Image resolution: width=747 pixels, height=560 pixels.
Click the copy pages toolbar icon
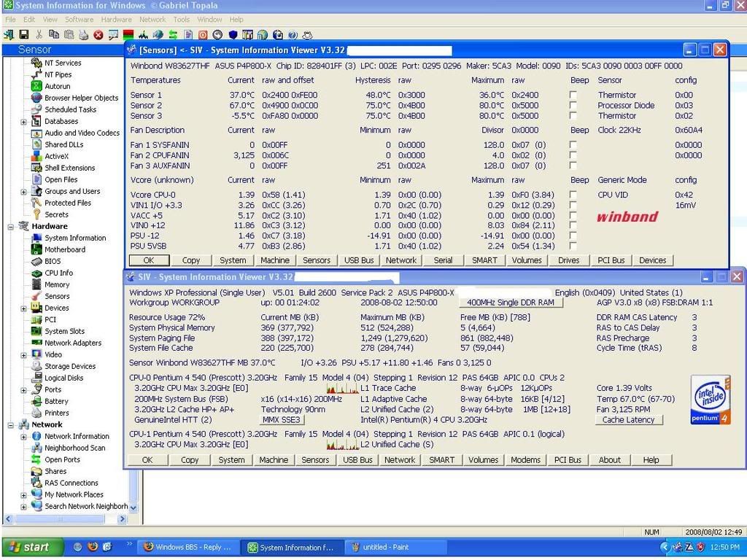tap(54, 35)
